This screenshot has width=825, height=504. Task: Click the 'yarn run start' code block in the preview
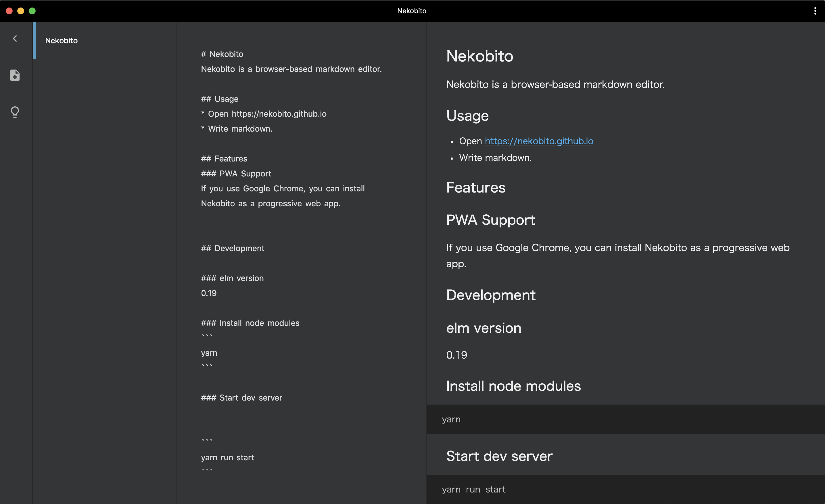[x=473, y=490]
